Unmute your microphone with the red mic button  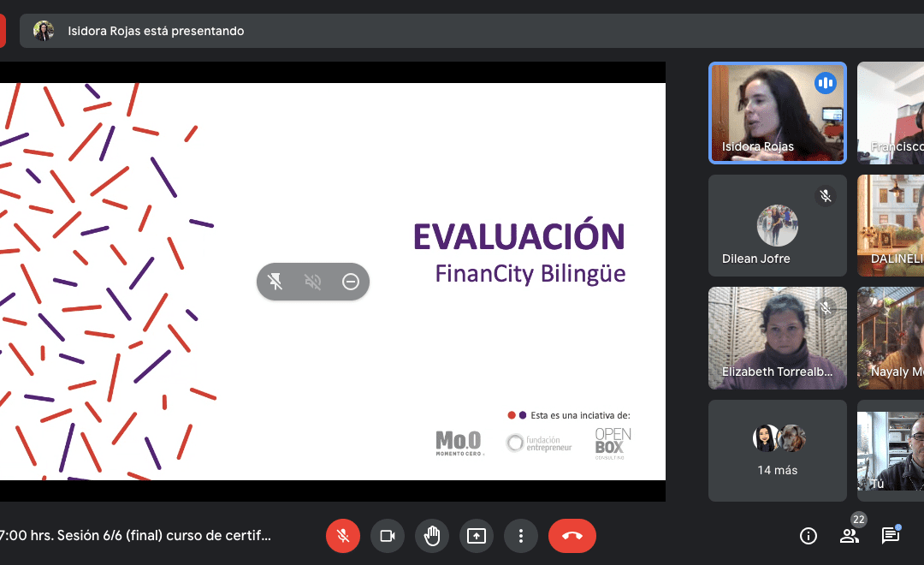tap(343, 536)
